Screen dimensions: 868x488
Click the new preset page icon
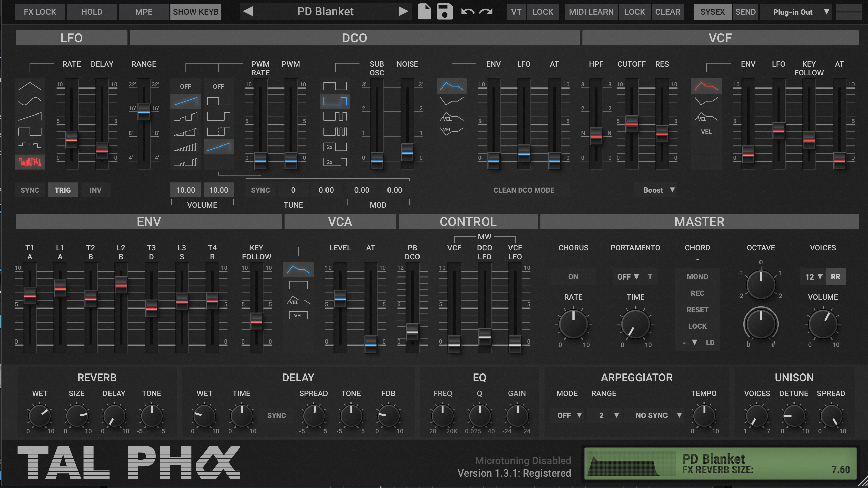tap(424, 12)
